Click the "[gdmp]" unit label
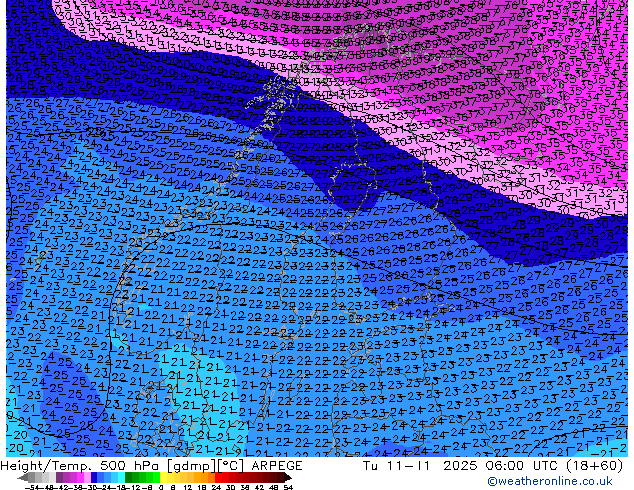 [191, 466]
